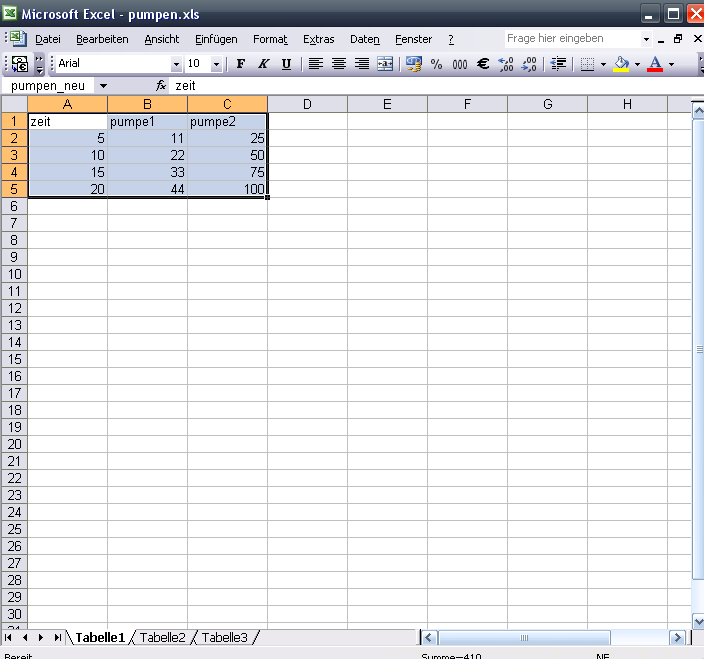This screenshot has height=659, width=704.
Task: Align cell text right
Action: coord(362,64)
